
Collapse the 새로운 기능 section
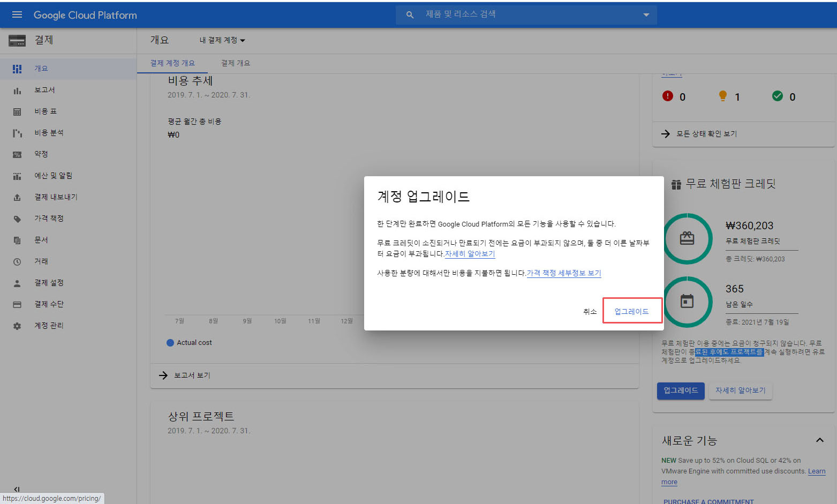tap(819, 440)
